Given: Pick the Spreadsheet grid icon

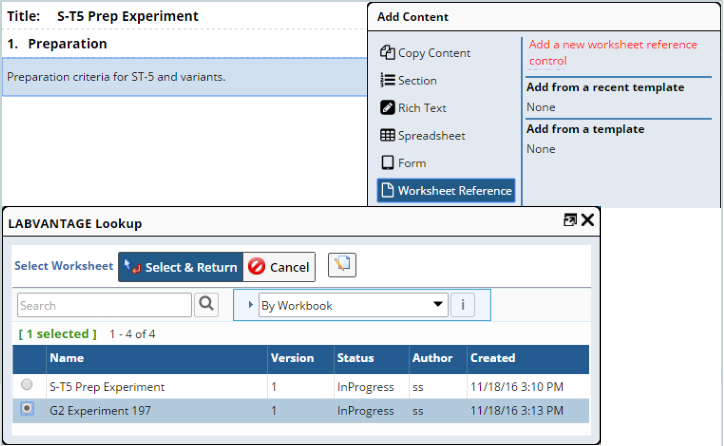Looking at the screenshot, I should click(387, 135).
